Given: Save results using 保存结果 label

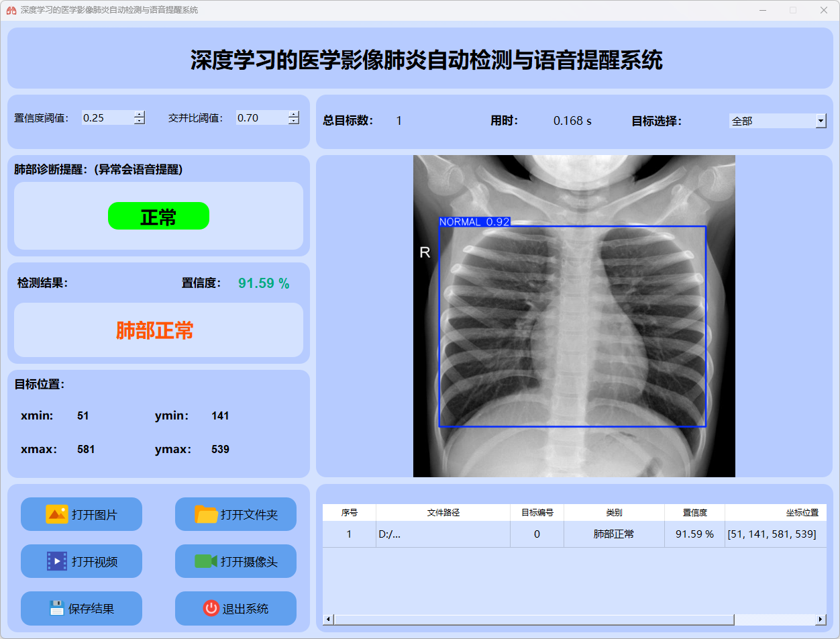Looking at the screenshot, I should coord(91,609).
